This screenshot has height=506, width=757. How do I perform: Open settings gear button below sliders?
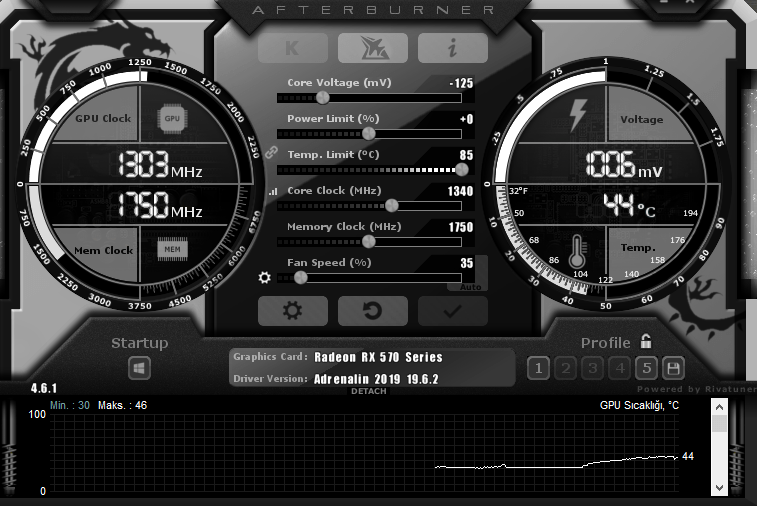tap(293, 310)
